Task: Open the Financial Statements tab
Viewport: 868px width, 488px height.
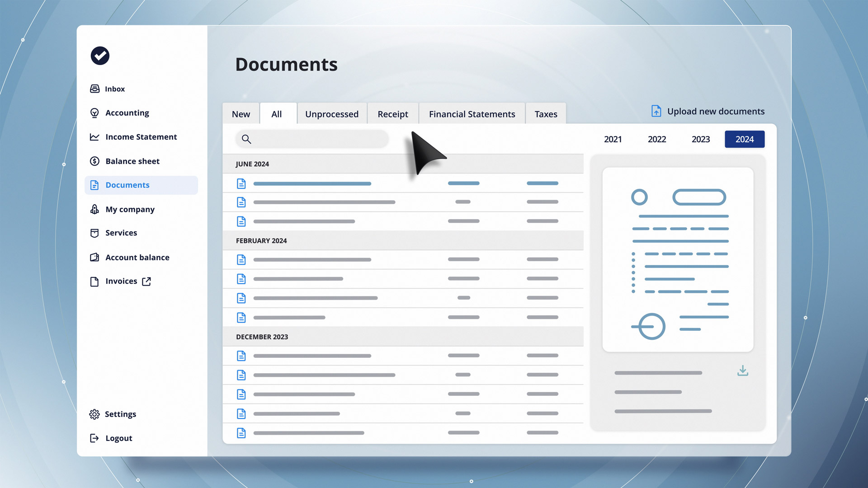Action: click(472, 114)
